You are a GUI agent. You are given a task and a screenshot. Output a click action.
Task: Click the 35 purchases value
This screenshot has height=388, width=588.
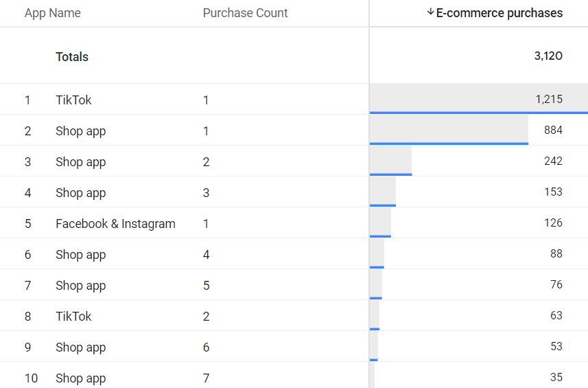[556, 377]
